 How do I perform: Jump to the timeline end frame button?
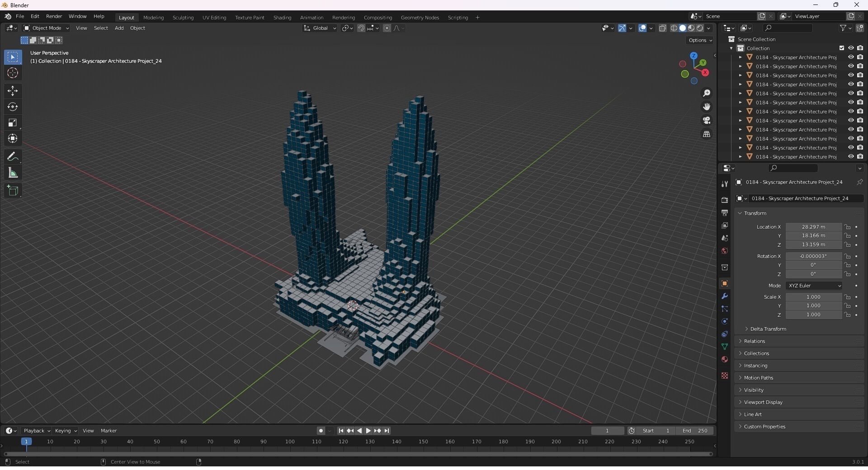pyautogui.click(x=387, y=431)
